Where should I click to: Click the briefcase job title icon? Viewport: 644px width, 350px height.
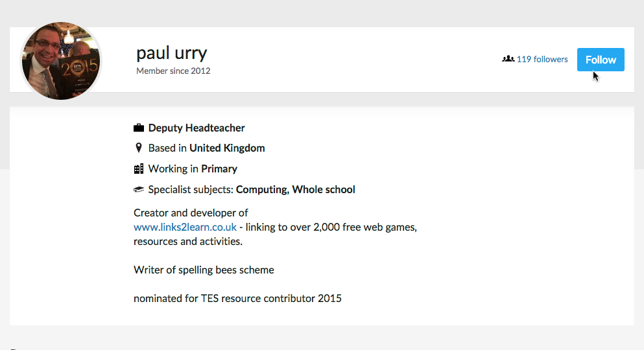(x=139, y=128)
